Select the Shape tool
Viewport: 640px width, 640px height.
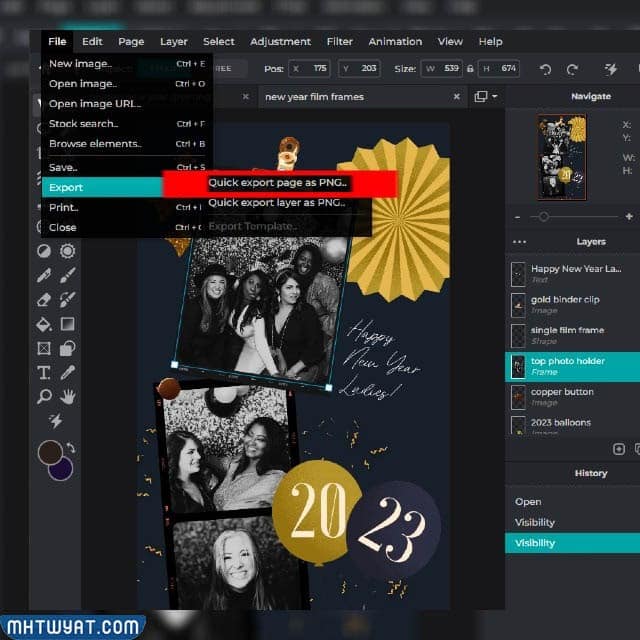(67, 348)
